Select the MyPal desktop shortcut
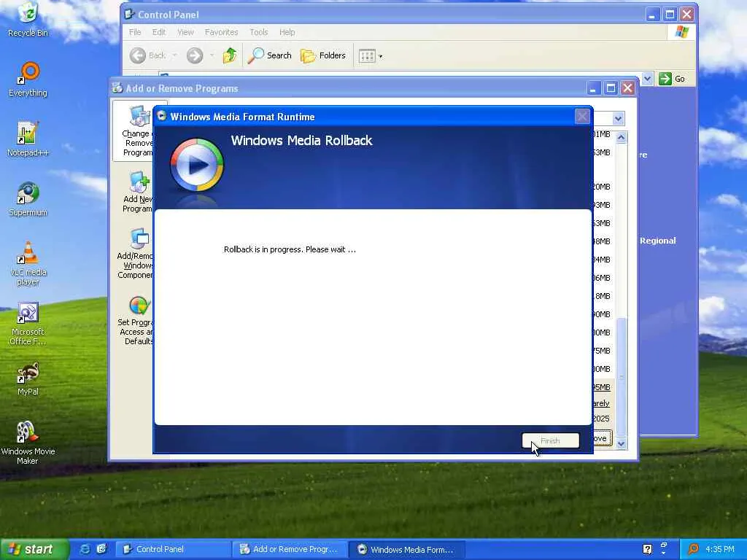 click(x=28, y=378)
